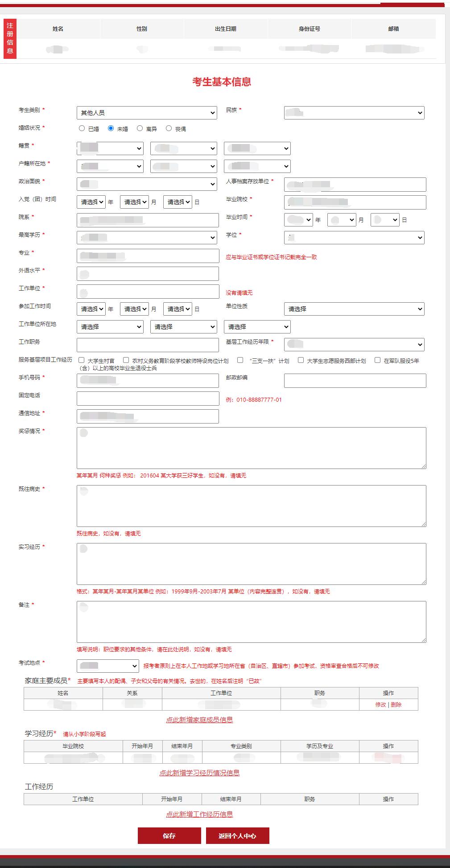Choose 丧偶 under marital status
This screenshot has width=450, height=868.
click(169, 128)
